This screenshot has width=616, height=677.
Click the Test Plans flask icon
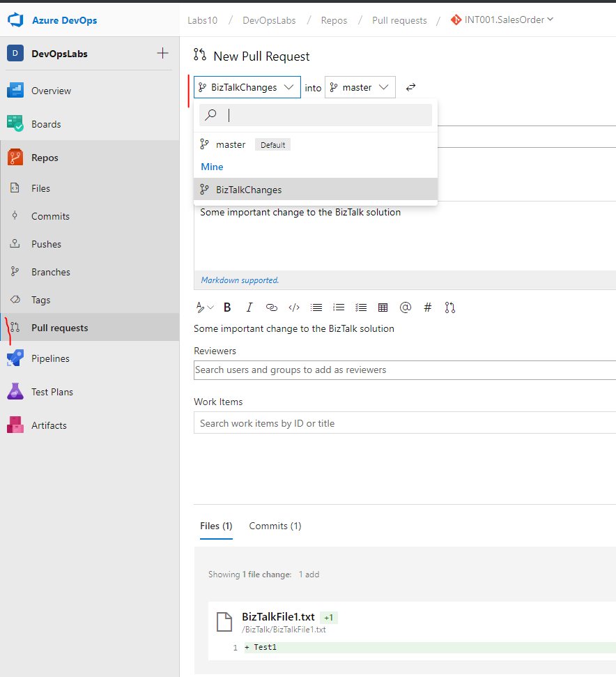pyautogui.click(x=15, y=391)
